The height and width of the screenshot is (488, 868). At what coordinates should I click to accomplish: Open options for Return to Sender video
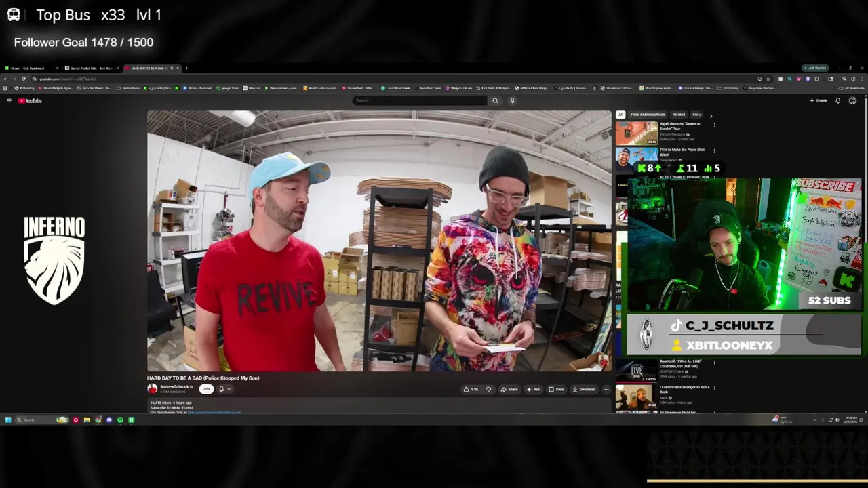(714, 125)
